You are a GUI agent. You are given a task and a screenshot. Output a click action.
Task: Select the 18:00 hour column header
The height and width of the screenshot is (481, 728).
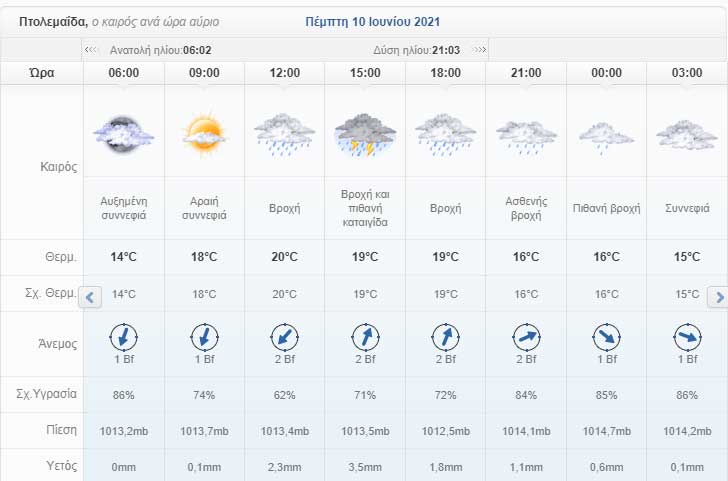(446, 73)
